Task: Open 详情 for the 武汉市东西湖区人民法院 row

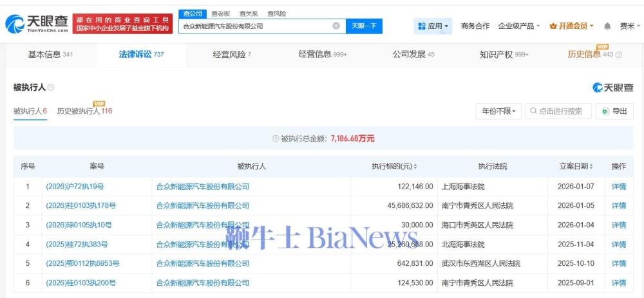Action: pos(618,263)
